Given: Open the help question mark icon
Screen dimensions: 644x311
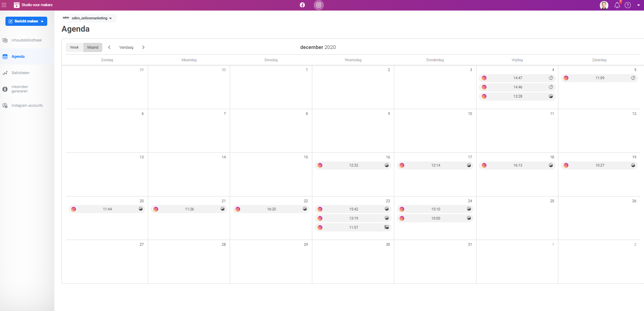Looking at the screenshot, I should tap(628, 5).
